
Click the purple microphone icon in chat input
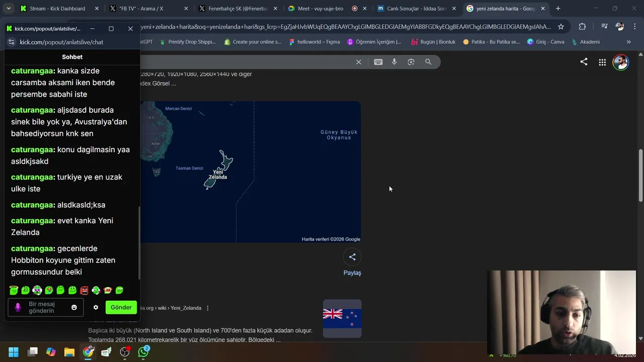pos(18,308)
